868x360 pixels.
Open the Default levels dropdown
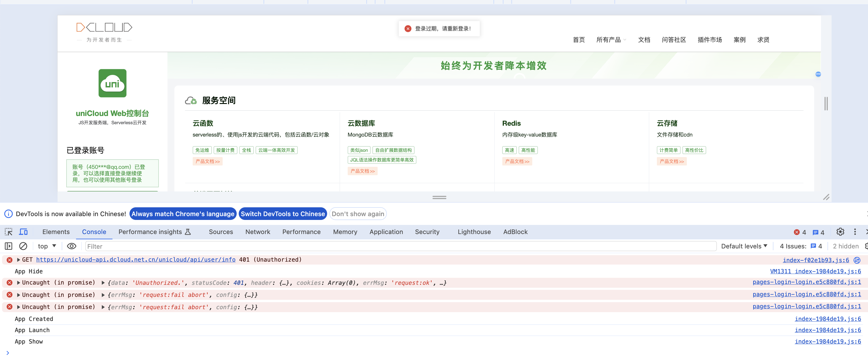(x=744, y=246)
